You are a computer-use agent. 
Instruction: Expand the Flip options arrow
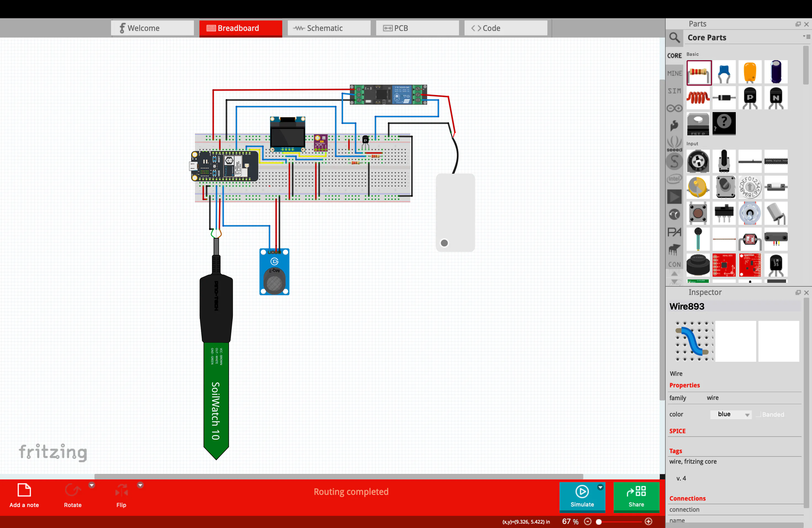[140, 485]
